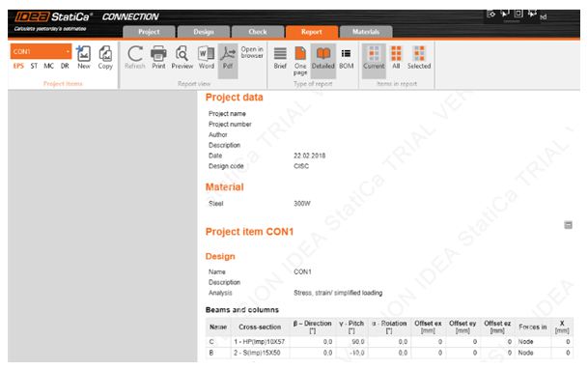Collapse the Project item CON1 section
Screen dimensions: 588x370
pyautogui.click(x=568, y=225)
